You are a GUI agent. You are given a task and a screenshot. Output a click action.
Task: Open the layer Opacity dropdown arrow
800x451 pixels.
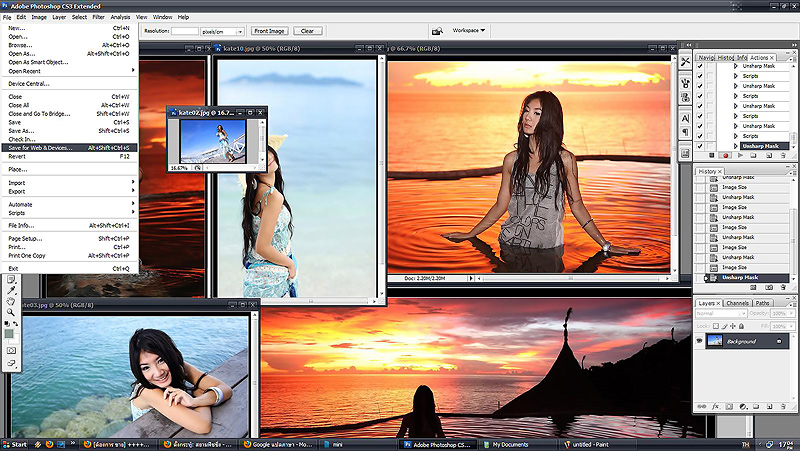click(x=791, y=313)
